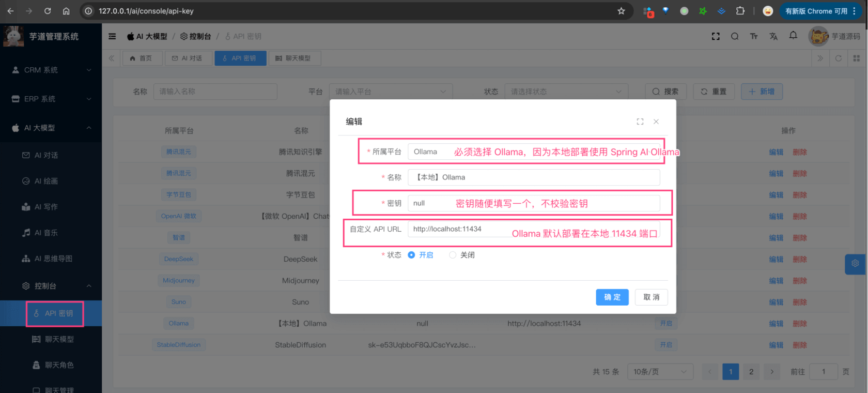Expand the CRM 系统 sidebar menu
This screenshot has width=868, height=393.
tap(51, 70)
